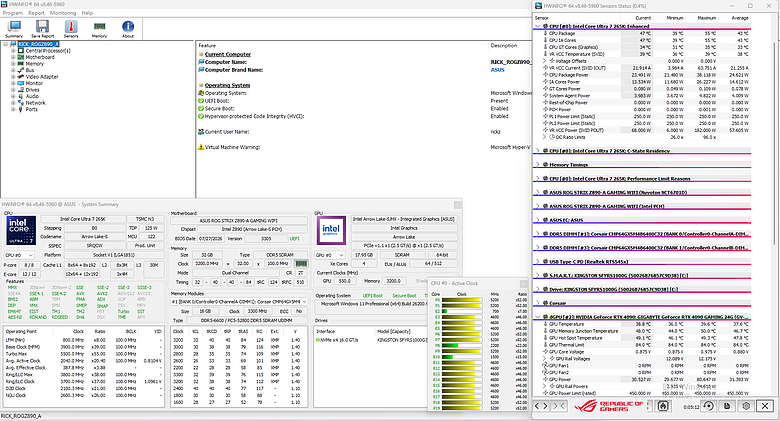Expand the Corsair sensor group
This screenshot has width=780, height=421.
click(x=538, y=303)
